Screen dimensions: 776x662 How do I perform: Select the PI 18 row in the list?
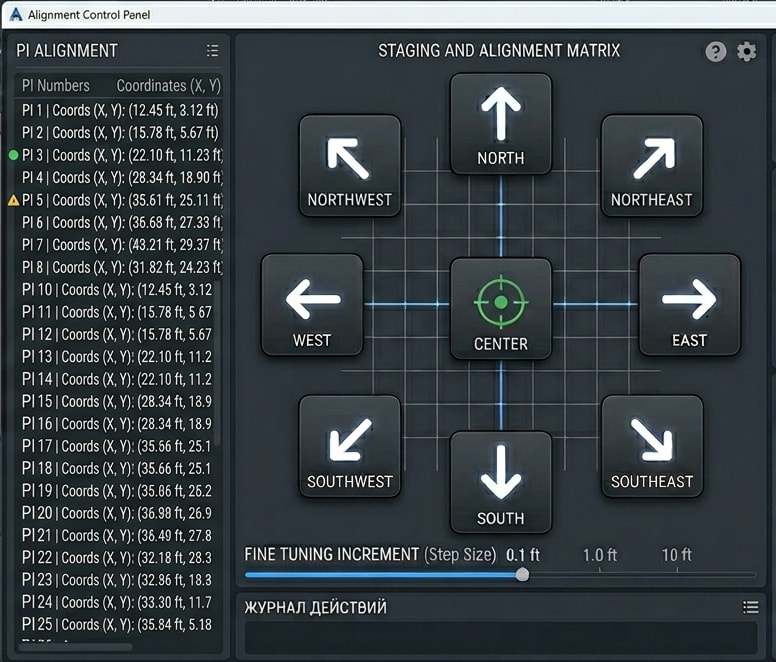click(115, 469)
